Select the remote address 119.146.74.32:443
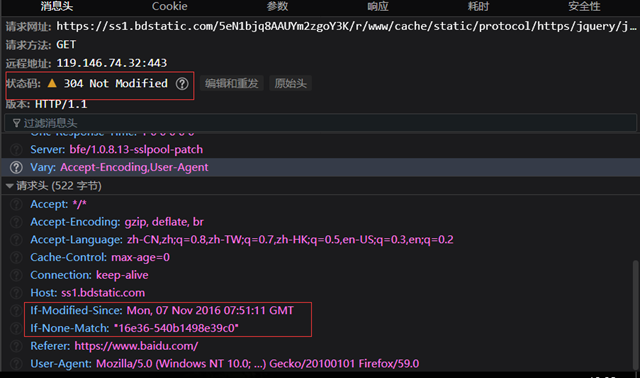 111,63
